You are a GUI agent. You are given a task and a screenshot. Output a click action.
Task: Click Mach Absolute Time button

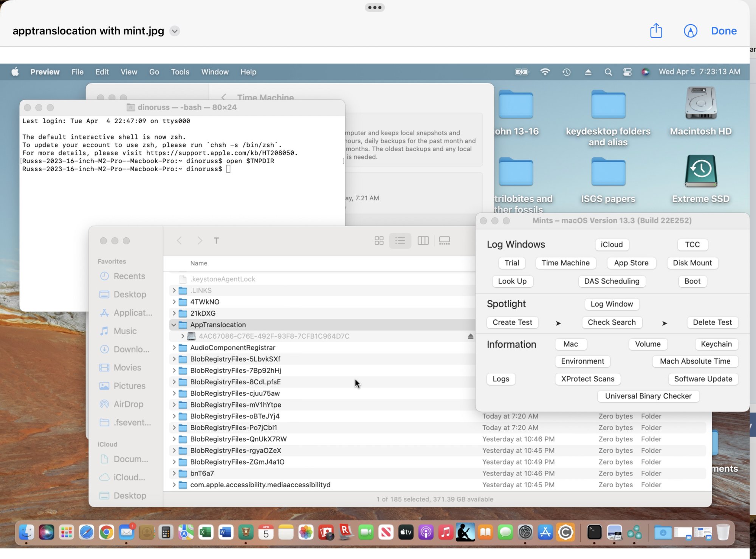pyautogui.click(x=695, y=361)
